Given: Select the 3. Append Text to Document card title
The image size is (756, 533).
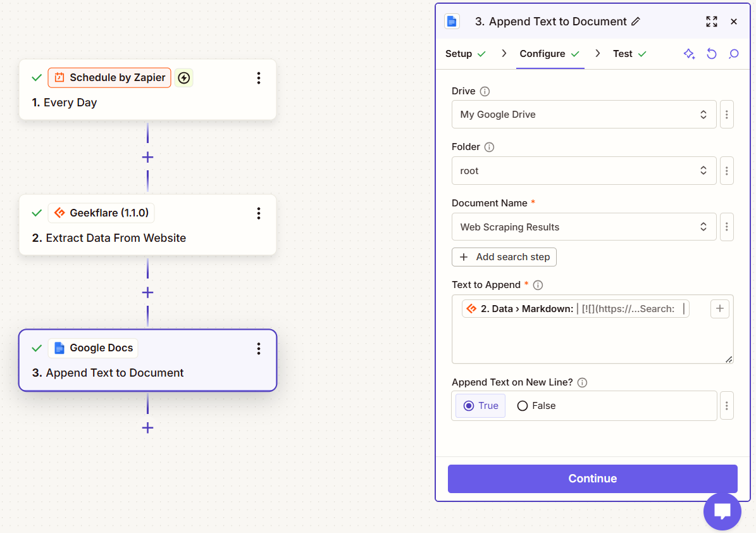Looking at the screenshot, I should click(x=108, y=373).
